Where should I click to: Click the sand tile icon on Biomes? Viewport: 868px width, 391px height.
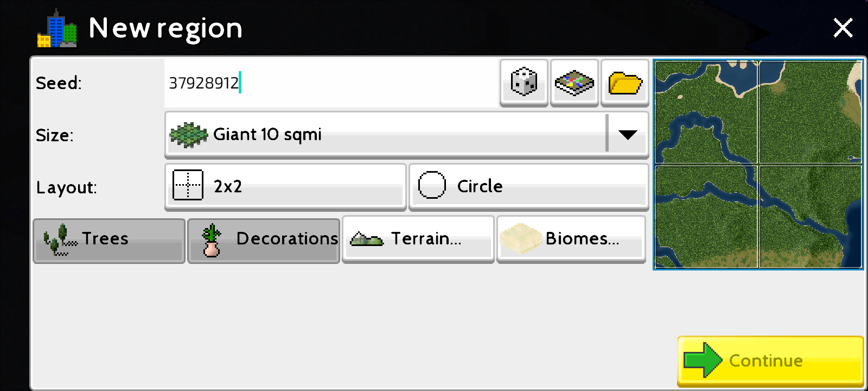pyautogui.click(x=521, y=239)
